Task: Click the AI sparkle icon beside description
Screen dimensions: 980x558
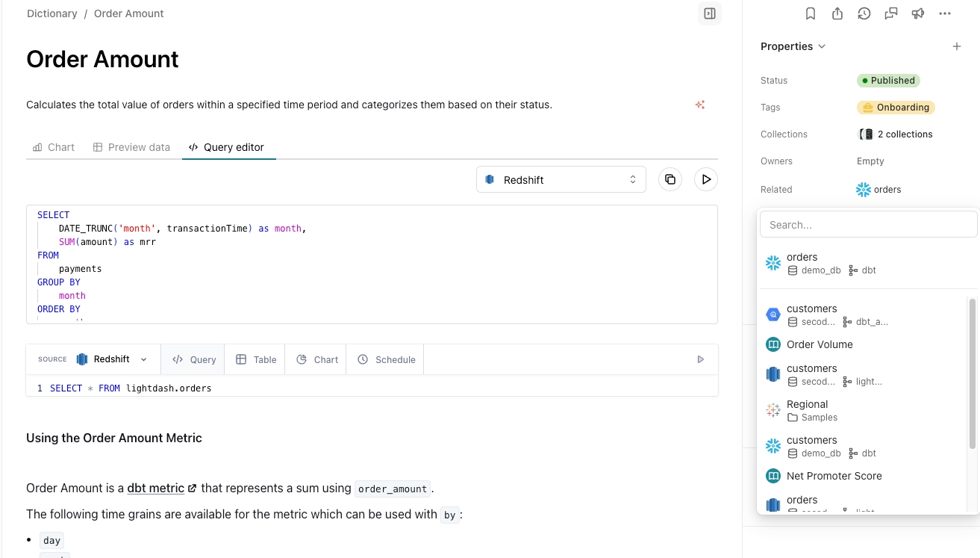Action: pyautogui.click(x=700, y=105)
